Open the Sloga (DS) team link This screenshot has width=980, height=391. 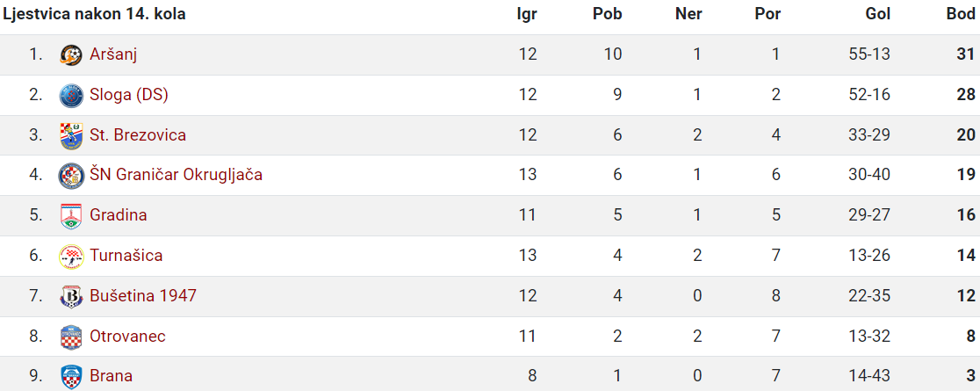click(129, 95)
